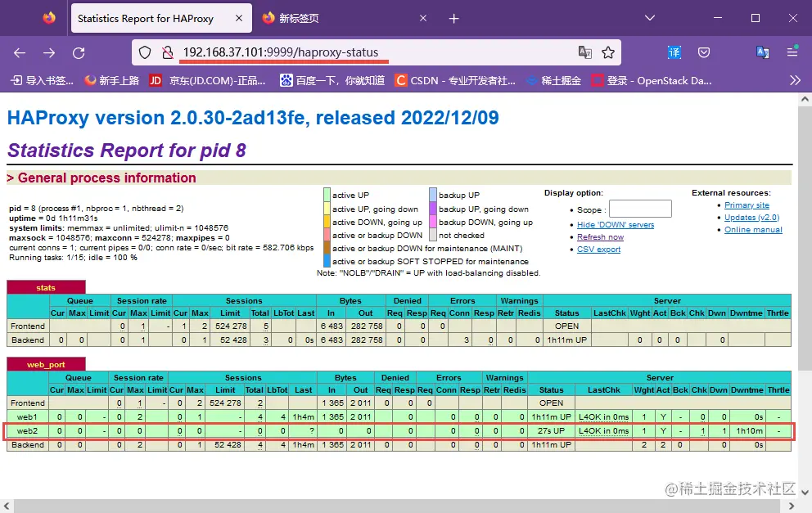Close the Statistics Report for HAProxy tab
Image resolution: width=812 pixels, height=513 pixels.
(239, 18)
